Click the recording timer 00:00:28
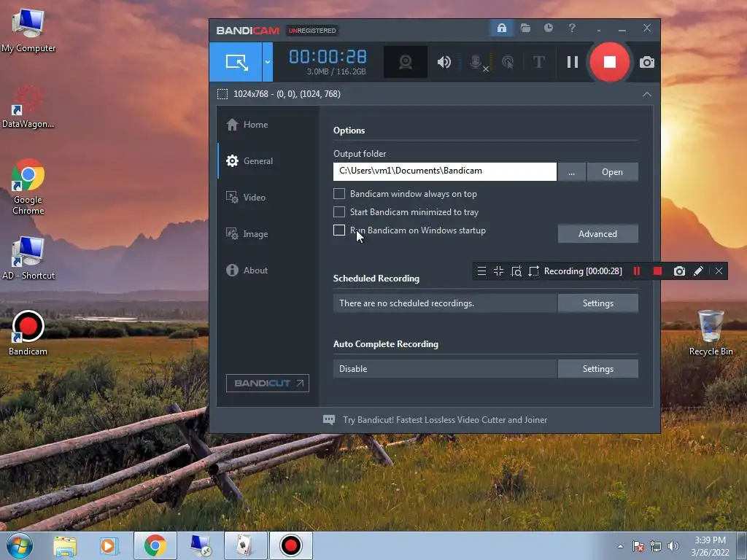The image size is (747, 560). click(x=328, y=57)
